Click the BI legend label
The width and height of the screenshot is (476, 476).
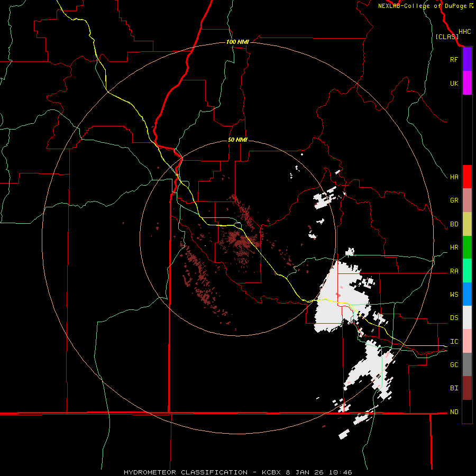click(454, 388)
